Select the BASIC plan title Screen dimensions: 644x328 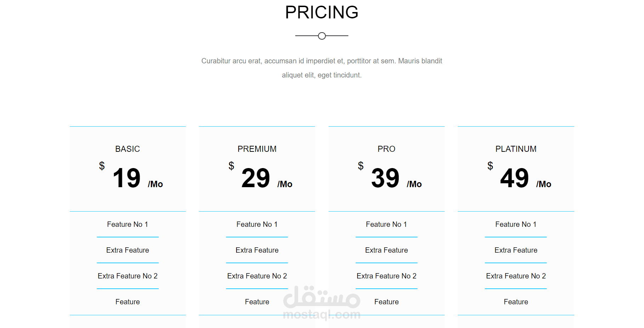[127, 149]
